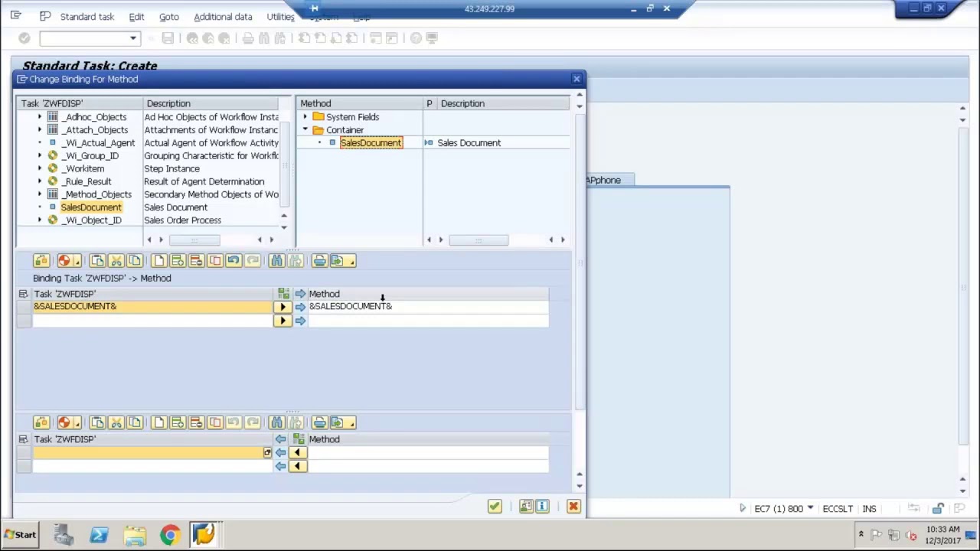Open the Additional data menu

[x=223, y=17]
